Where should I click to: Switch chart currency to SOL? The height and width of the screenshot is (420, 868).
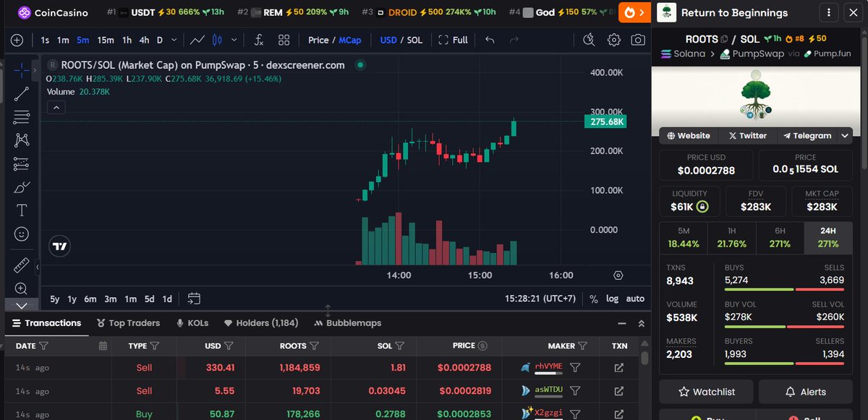tap(414, 40)
